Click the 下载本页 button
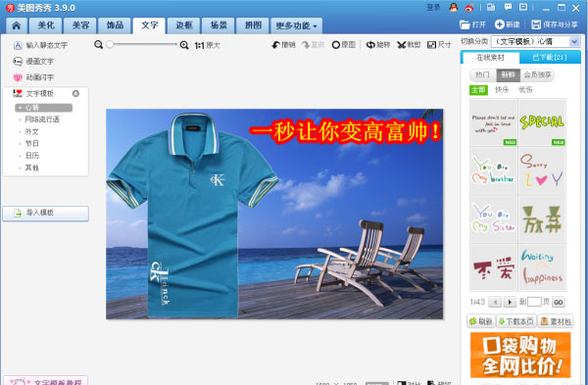Image resolution: width=588 pixels, height=385 pixels. click(516, 321)
